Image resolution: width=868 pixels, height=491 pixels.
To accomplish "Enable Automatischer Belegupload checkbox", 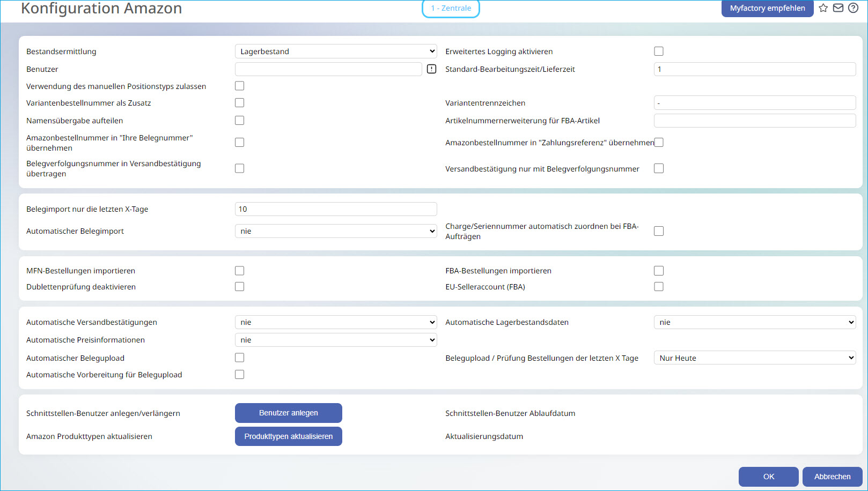I will click(x=240, y=358).
